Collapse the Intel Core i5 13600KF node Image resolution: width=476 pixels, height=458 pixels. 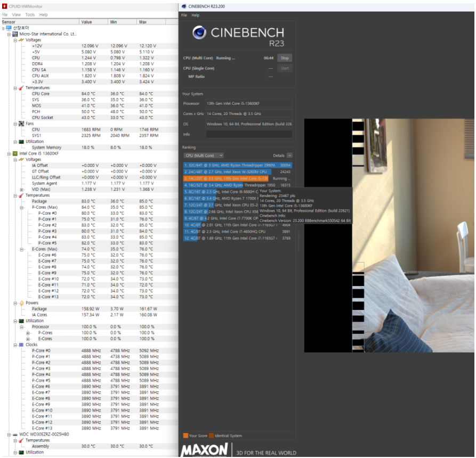9,154
